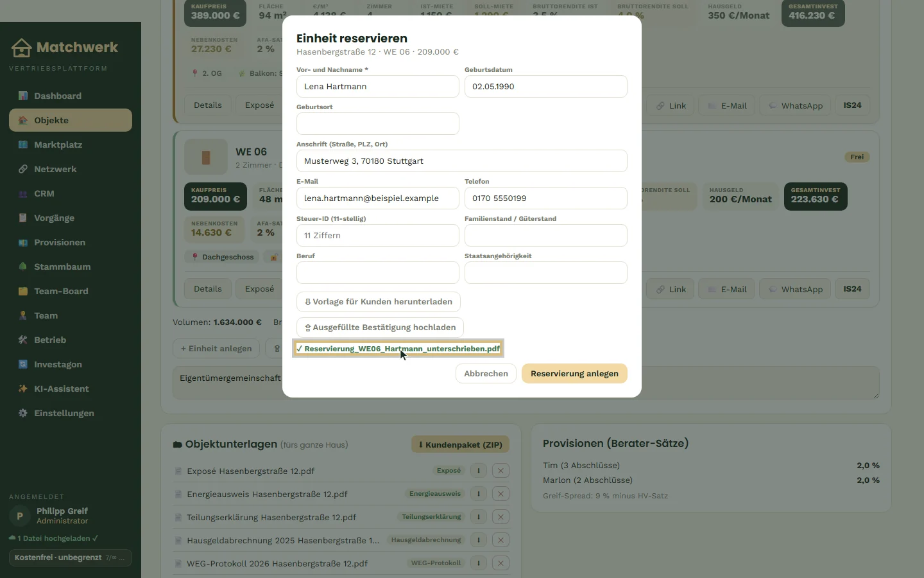Cancel the dialog with Abbrechen
The width and height of the screenshot is (924, 578).
[x=486, y=374]
